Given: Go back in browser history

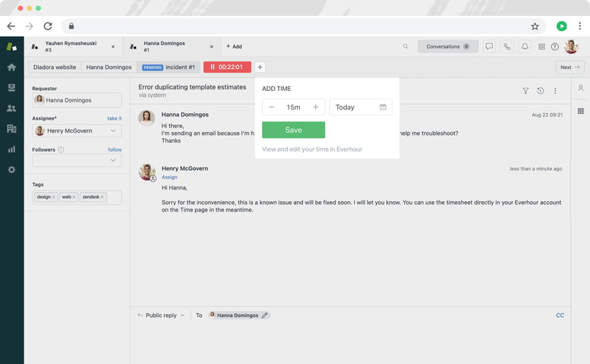Looking at the screenshot, I should tap(11, 26).
